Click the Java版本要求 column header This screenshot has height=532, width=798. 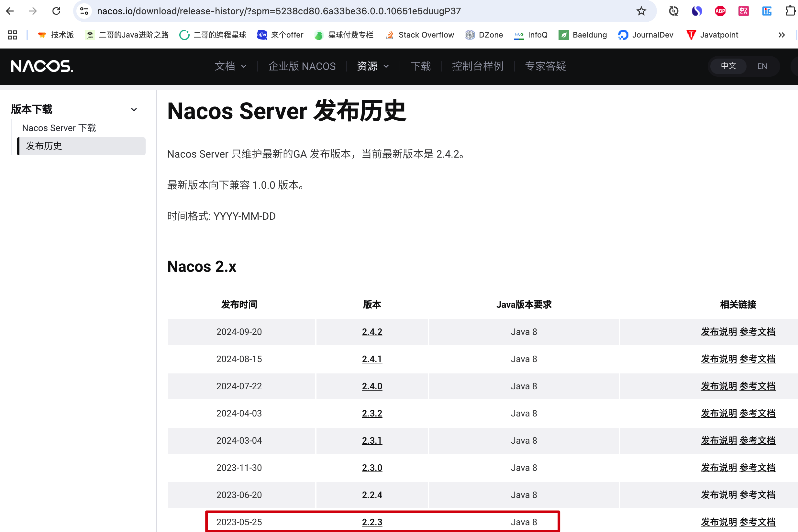(x=524, y=304)
